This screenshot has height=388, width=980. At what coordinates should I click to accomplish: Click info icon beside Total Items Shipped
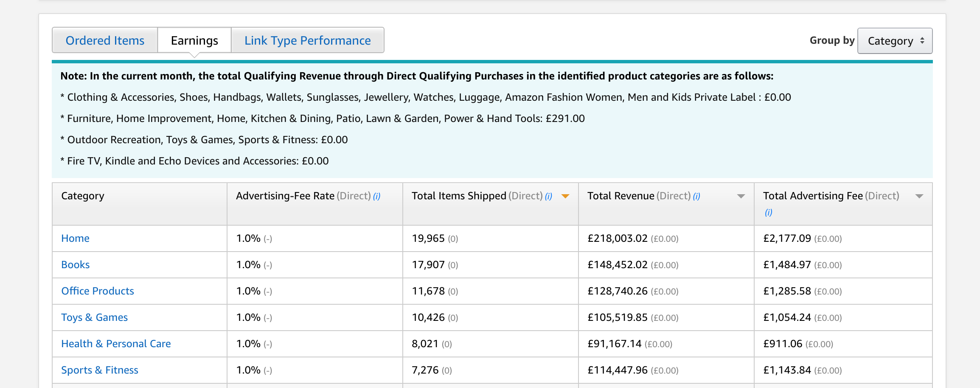pyautogui.click(x=548, y=196)
